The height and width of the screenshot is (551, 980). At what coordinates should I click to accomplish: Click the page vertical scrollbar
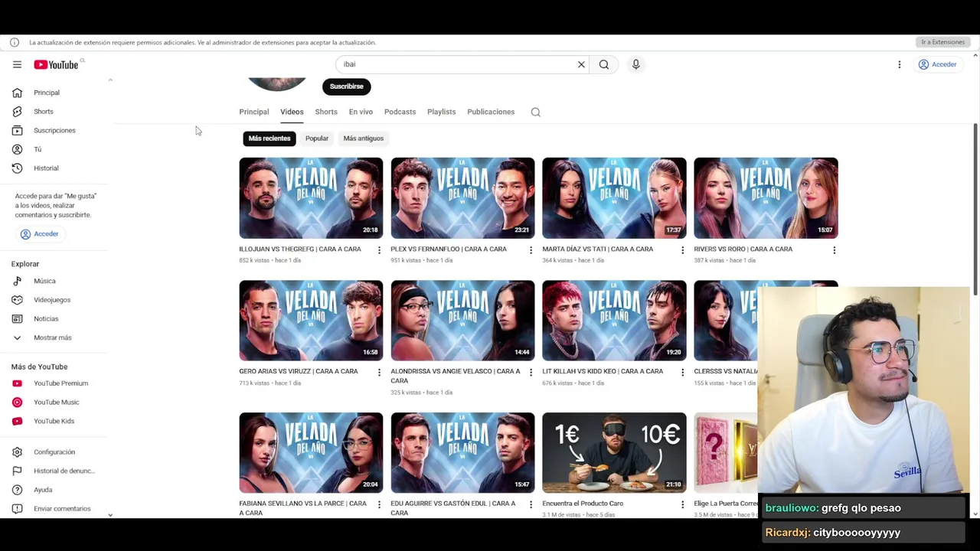click(975, 210)
